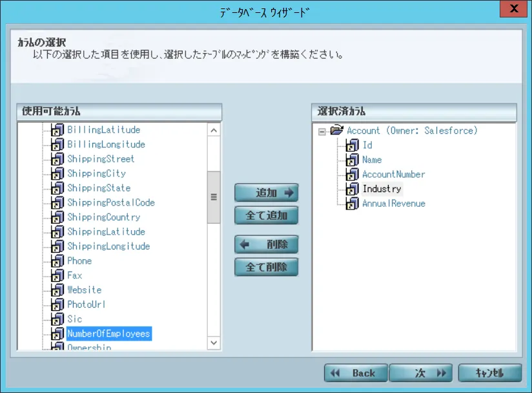Click the 追加 button to add column
The image size is (532, 393).
pos(266,192)
